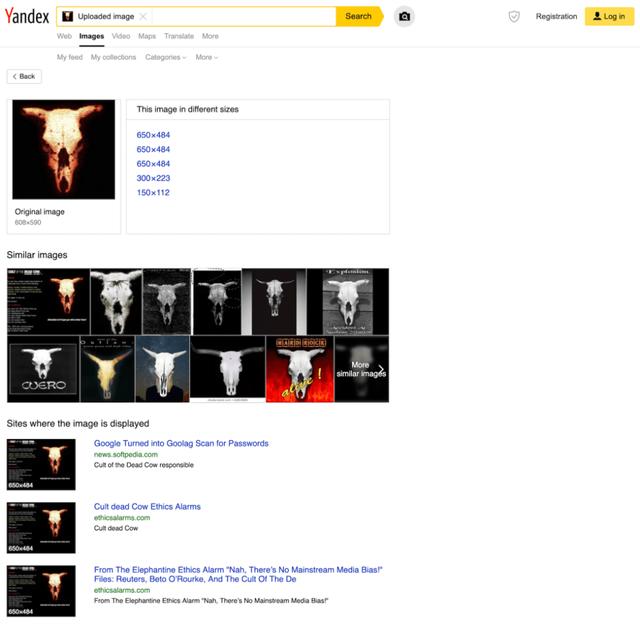Click the shield protection icon
Viewport: 640px width, 624px height.
pyautogui.click(x=514, y=16)
